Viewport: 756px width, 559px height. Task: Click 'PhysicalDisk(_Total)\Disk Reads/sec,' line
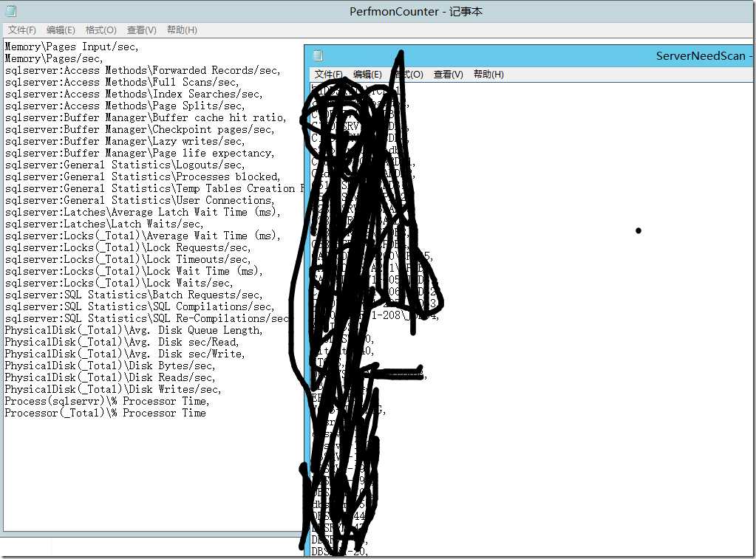[x=110, y=377]
